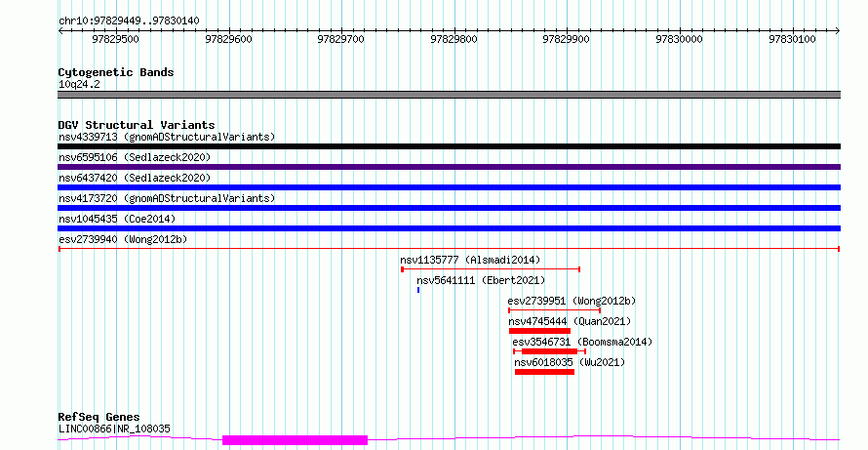Image resolution: width=868 pixels, height=450 pixels.
Task: Click the DGV Structural Variants track title
Action: 137,125
